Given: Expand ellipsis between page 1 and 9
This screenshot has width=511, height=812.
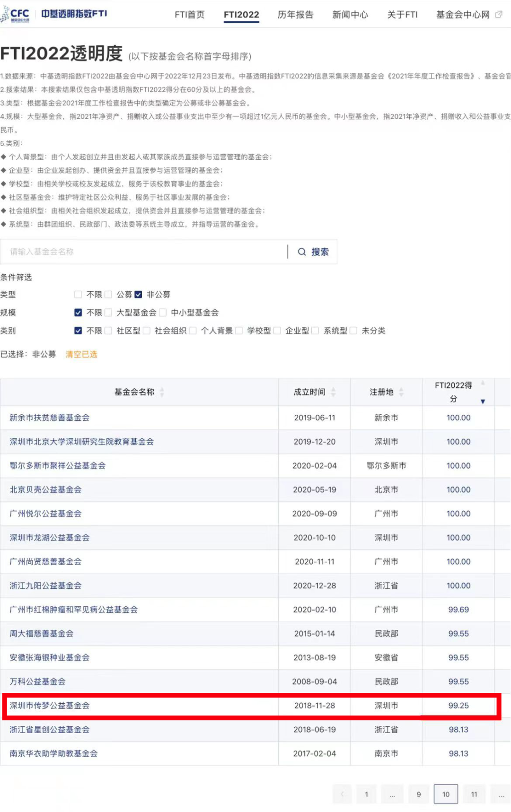Looking at the screenshot, I should 392,795.
